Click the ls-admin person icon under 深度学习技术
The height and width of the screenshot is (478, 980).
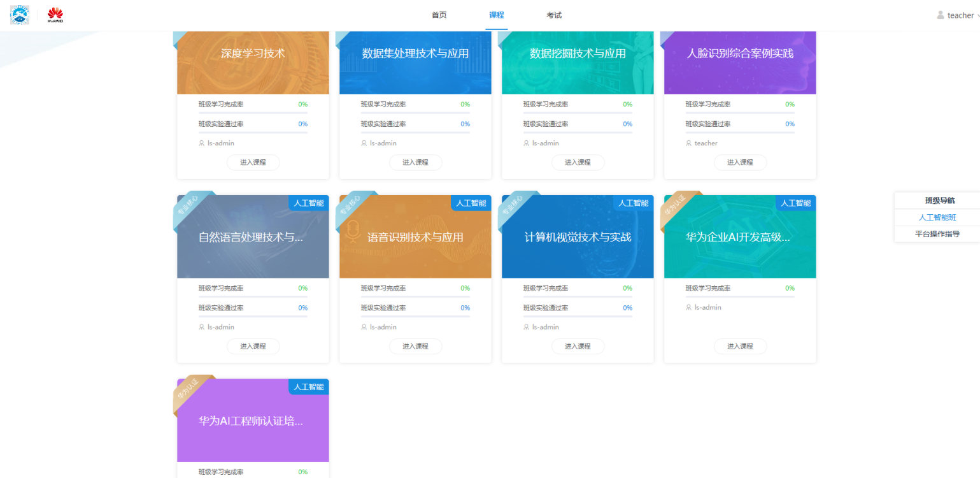[x=202, y=143]
